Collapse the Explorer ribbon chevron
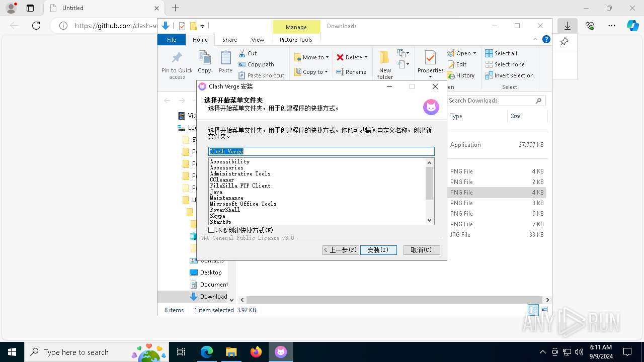This screenshot has height=362, width=644. tap(535, 39)
